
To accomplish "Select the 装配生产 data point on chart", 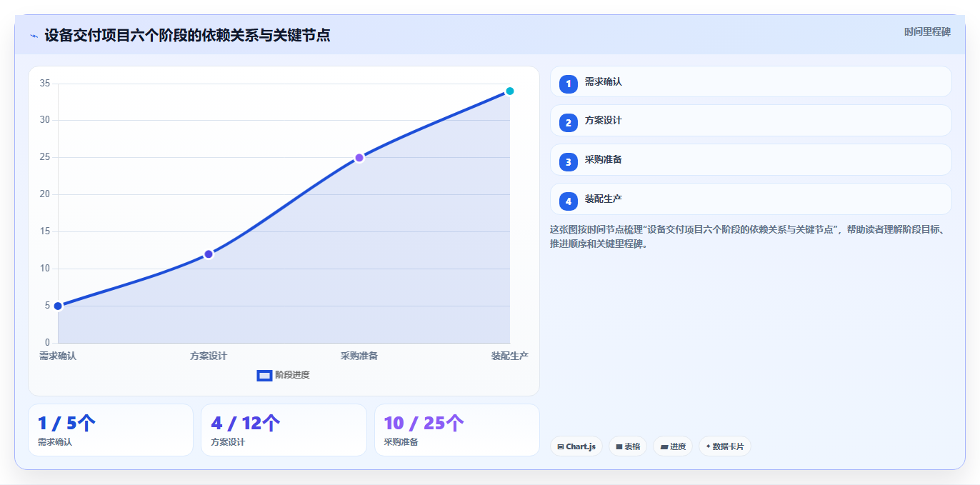I will (x=510, y=91).
